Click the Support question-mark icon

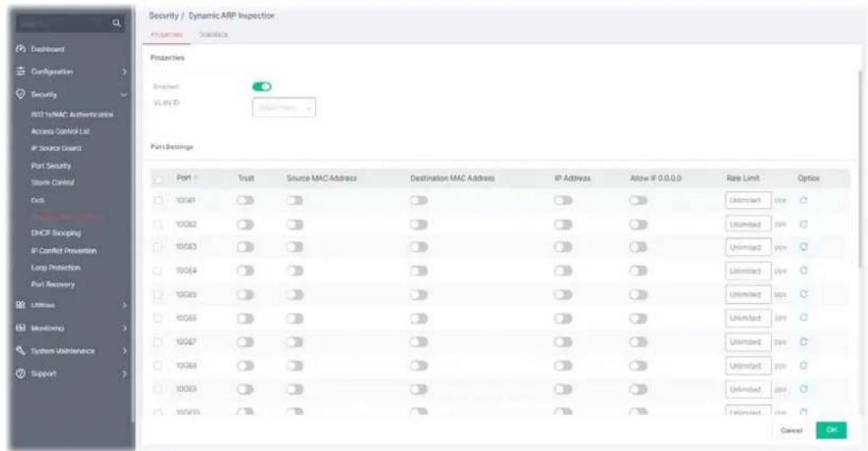tap(21, 374)
